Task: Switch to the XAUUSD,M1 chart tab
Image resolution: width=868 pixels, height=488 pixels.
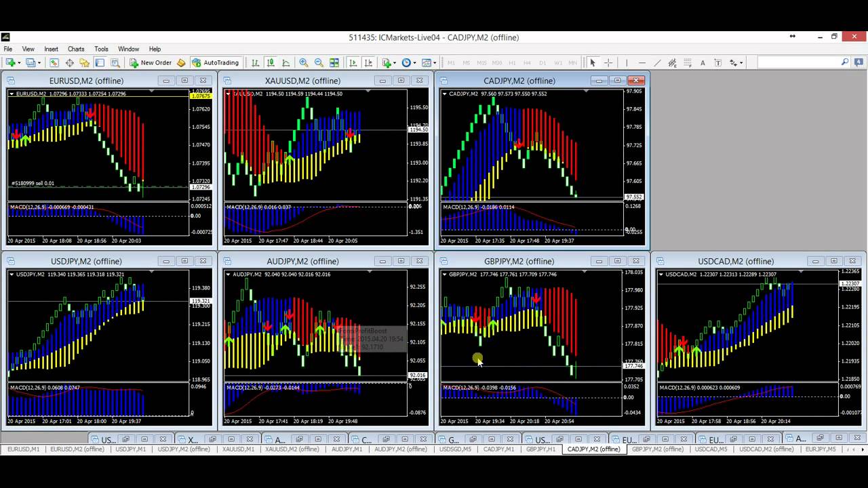Action: click(238, 449)
